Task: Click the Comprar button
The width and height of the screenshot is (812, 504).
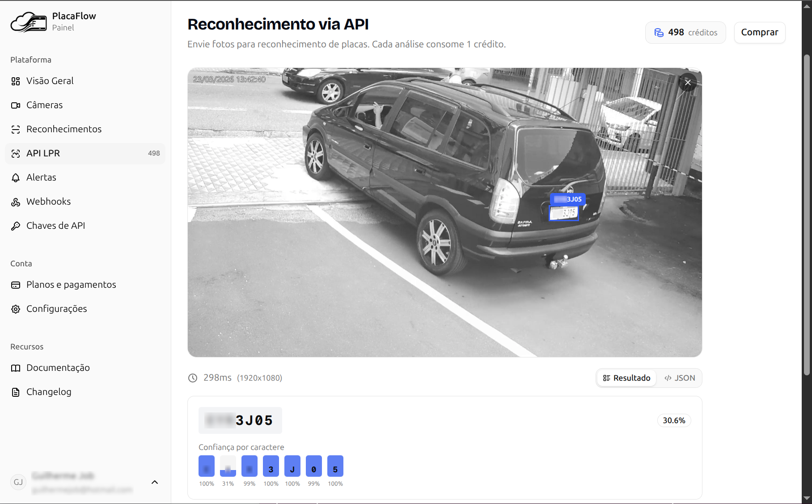Action: [x=759, y=33]
